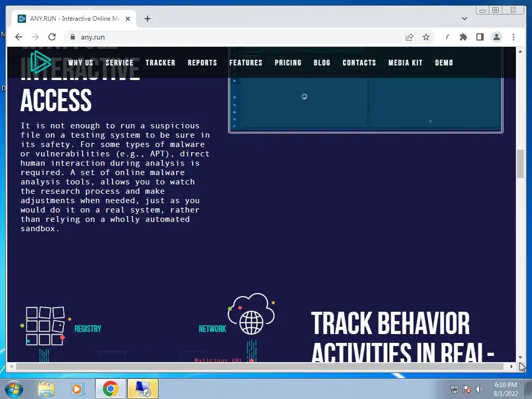This screenshot has width=532, height=399.
Task: Expand the tab search chevron
Action: click(464, 19)
